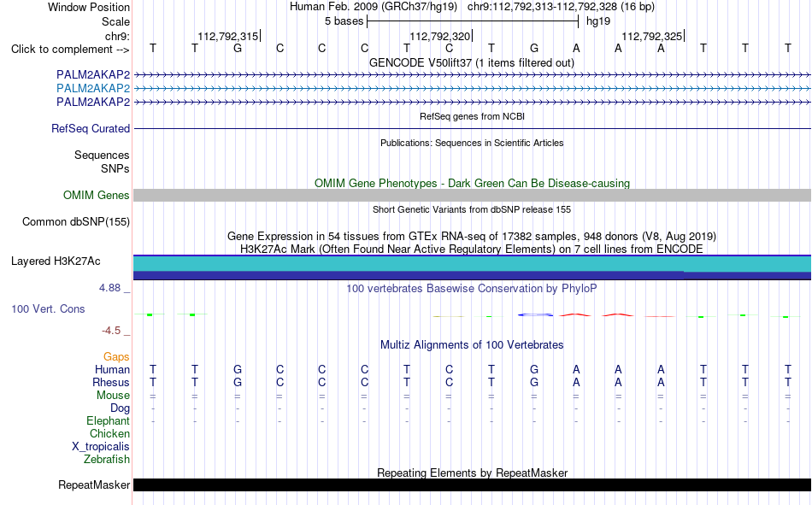Open 'Repeating Elements by RepeatMasker' title
The width and height of the screenshot is (812, 505).
click(472, 473)
